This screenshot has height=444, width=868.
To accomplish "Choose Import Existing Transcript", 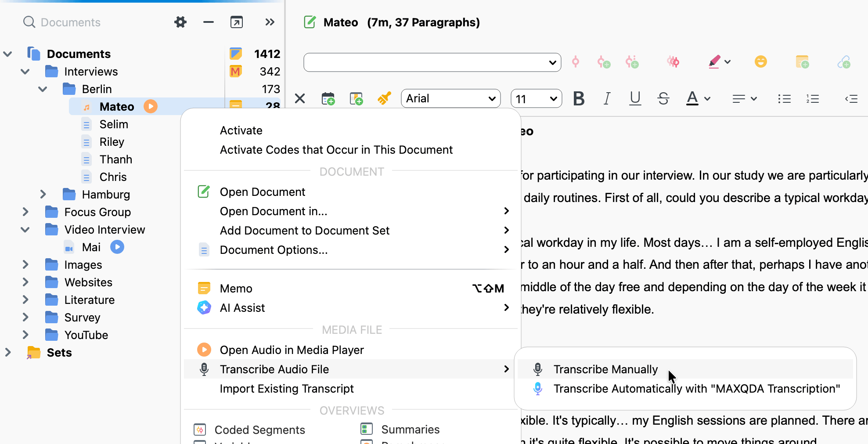I will point(287,389).
